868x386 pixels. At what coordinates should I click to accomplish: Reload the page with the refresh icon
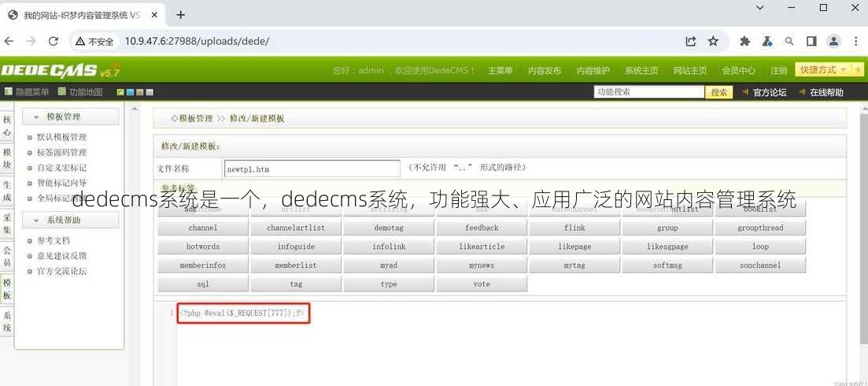click(x=54, y=41)
